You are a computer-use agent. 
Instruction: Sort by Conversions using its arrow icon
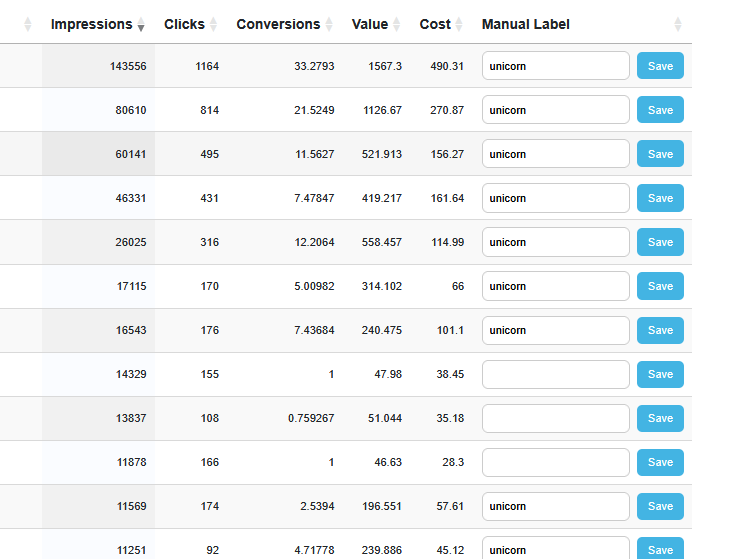coord(329,25)
